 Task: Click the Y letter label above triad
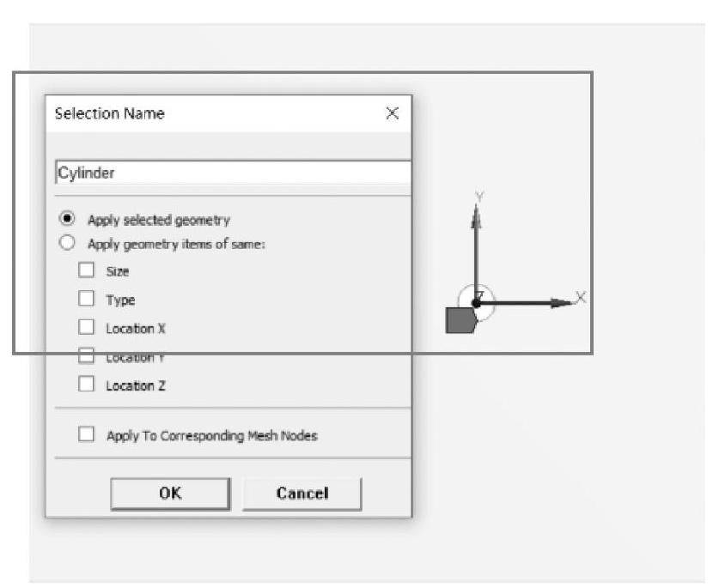(x=479, y=197)
